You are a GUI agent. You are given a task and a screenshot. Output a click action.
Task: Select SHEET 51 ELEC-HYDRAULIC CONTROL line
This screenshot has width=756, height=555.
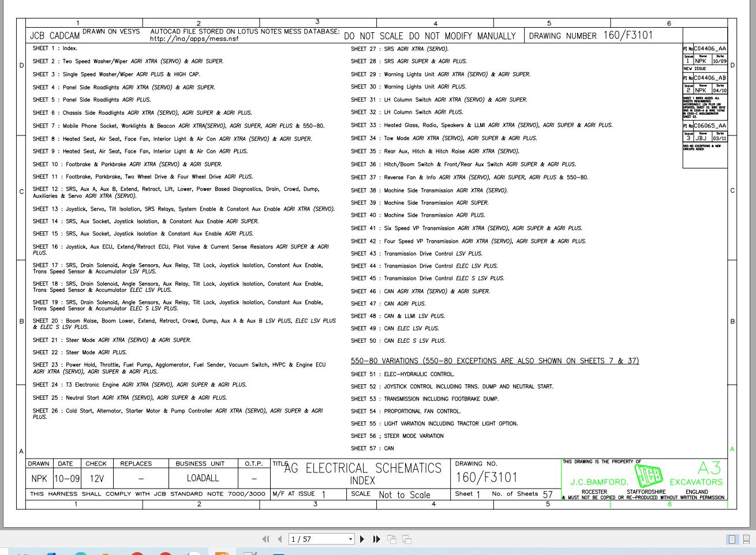[x=403, y=374]
